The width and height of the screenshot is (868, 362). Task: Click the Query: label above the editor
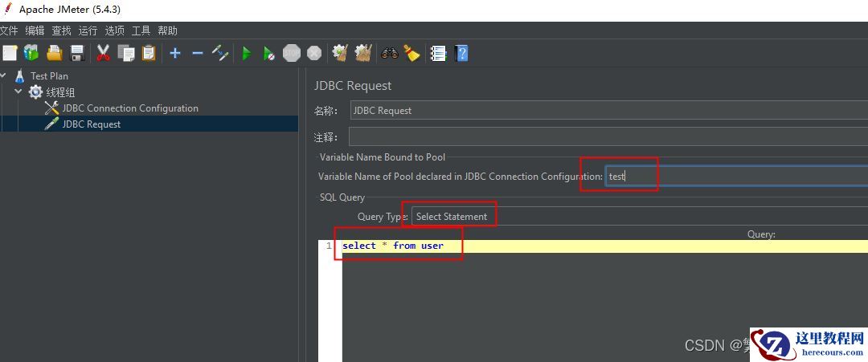(761, 234)
